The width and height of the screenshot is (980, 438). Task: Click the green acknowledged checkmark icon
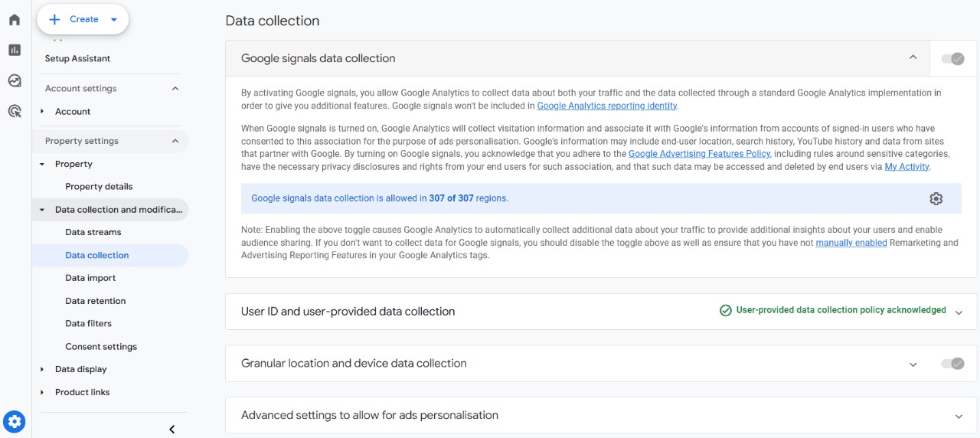725,311
